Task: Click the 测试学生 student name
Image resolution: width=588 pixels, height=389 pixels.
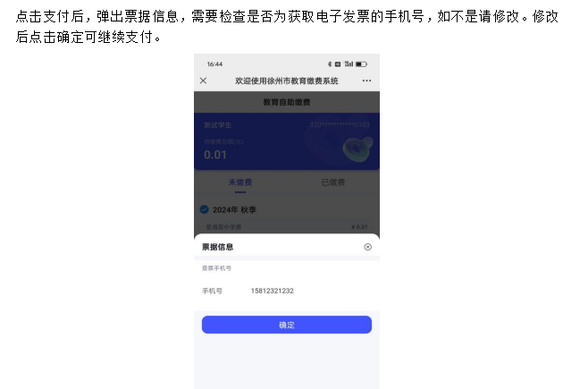Action: click(x=217, y=125)
